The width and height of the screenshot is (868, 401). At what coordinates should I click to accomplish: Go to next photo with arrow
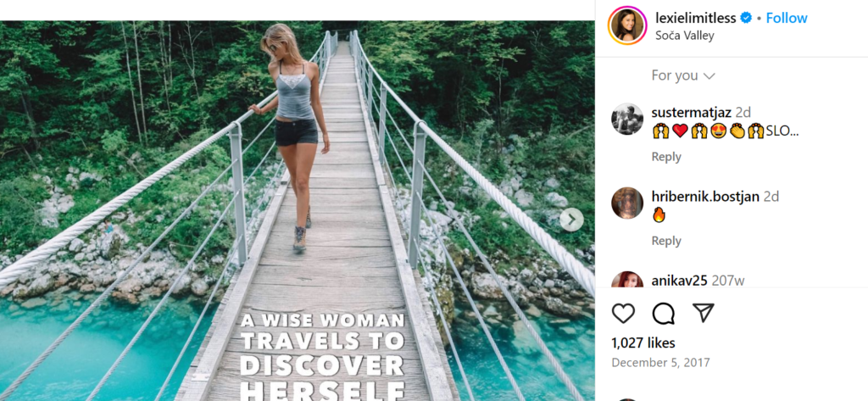[571, 220]
